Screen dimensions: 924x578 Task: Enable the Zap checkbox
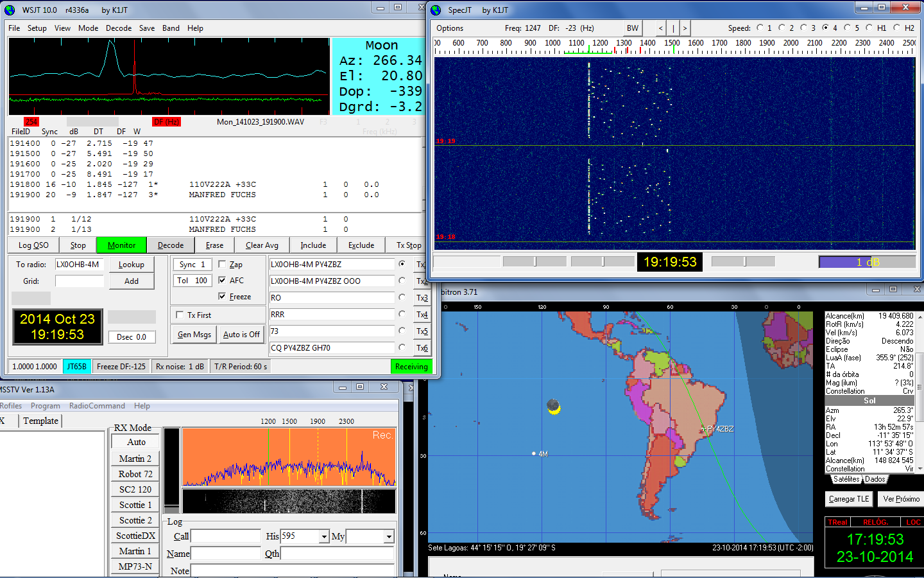point(222,264)
